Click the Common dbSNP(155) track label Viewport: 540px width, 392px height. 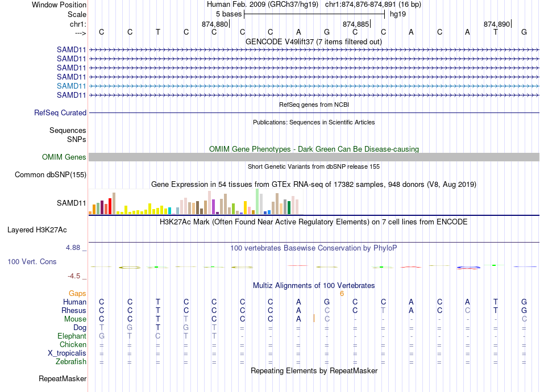click(51, 175)
